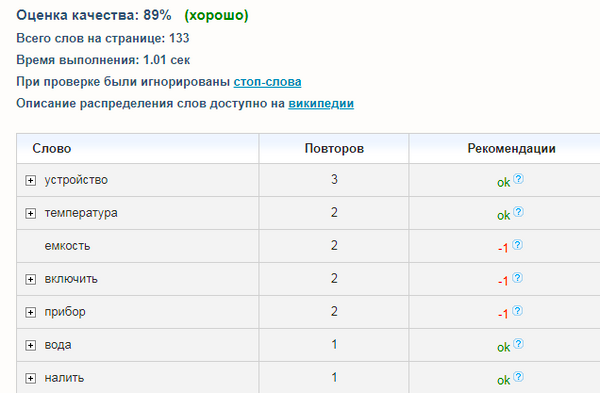Click help icon in температура row
The image size is (600, 393).
[x=518, y=212]
